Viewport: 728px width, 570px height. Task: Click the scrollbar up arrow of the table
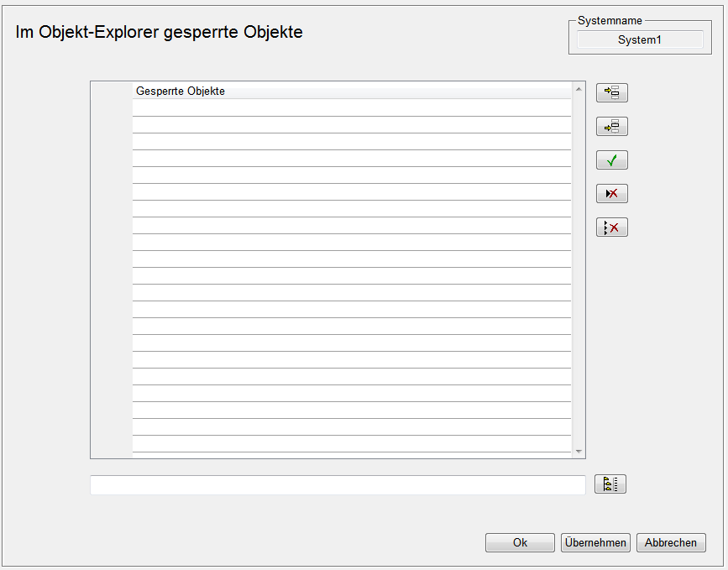579,89
